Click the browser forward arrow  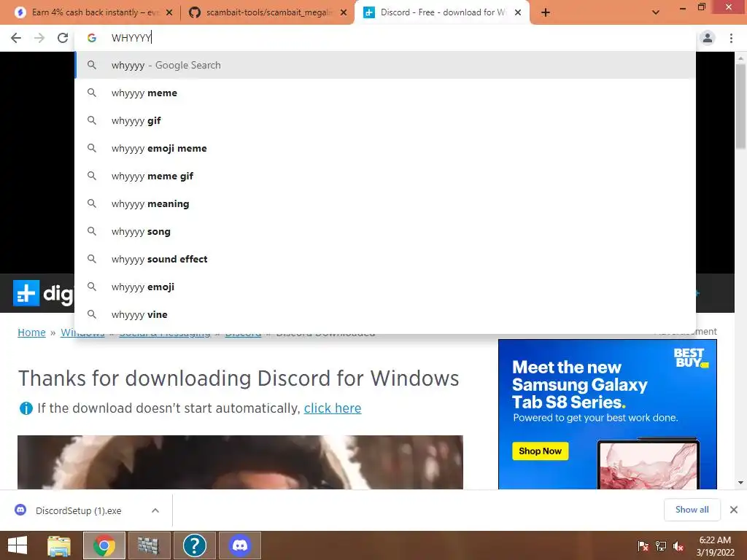39,38
